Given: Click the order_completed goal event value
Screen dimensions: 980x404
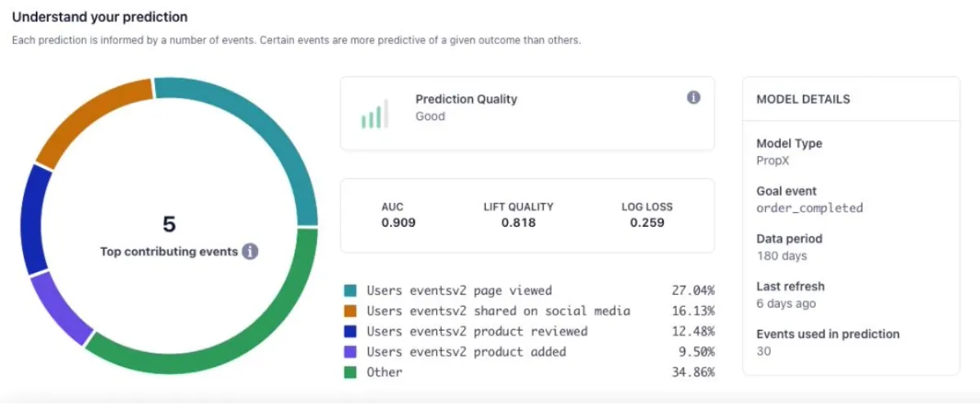Looking at the screenshot, I should (x=809, y=208).
